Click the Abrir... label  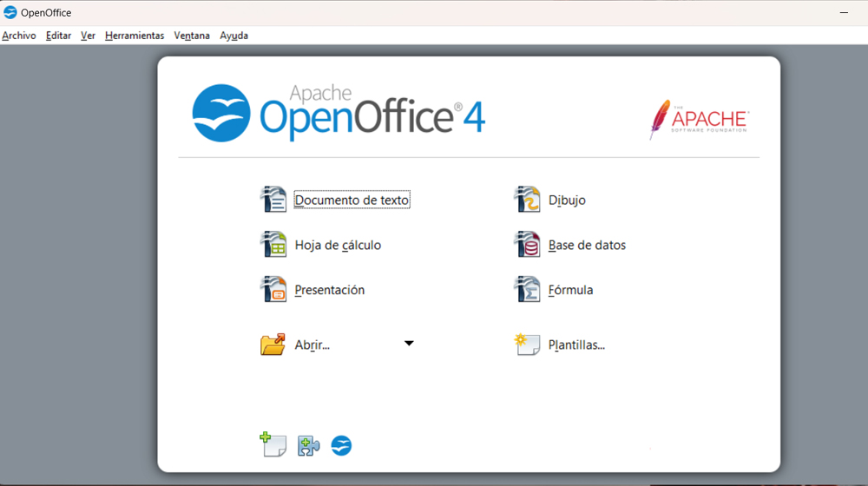tap(312, 345)
